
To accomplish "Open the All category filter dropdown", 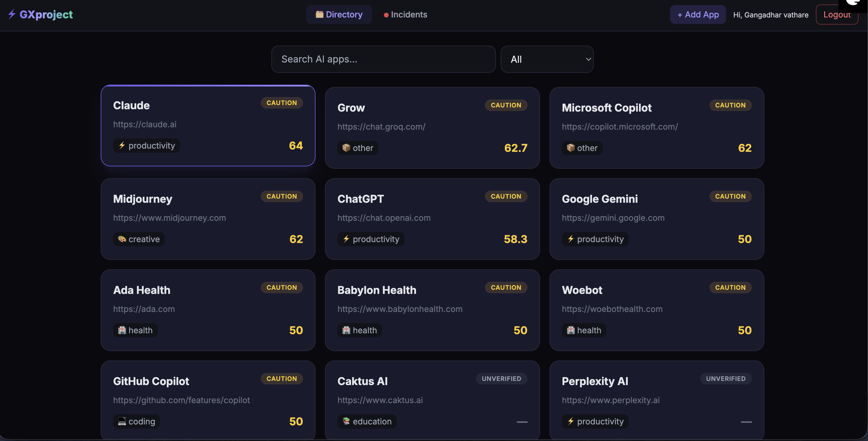I will coord(547,59).
